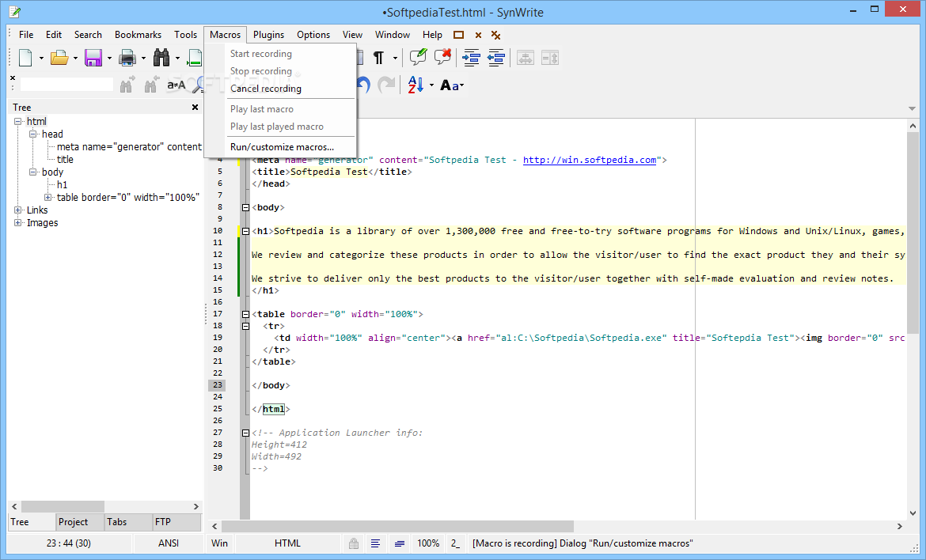This screenshot has width=926, height=560.
Task: Open the New file dropdown arrow
Action: [41, 59]
